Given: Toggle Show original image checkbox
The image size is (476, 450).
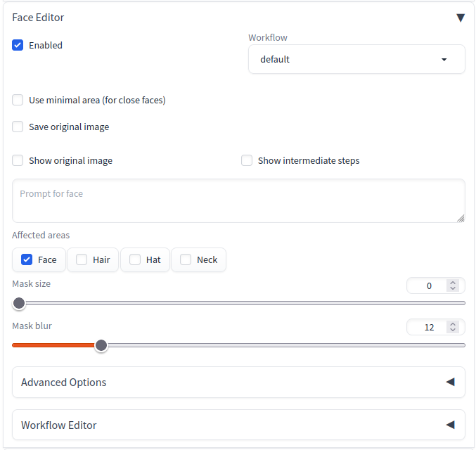Looking at the screenshot, I should pyautogui.click(x=18, y=160).
